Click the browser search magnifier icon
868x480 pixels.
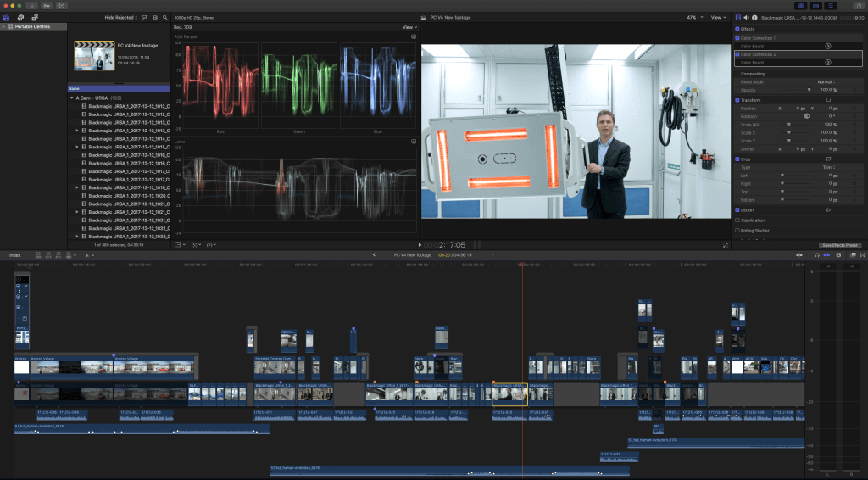point(163,17)
